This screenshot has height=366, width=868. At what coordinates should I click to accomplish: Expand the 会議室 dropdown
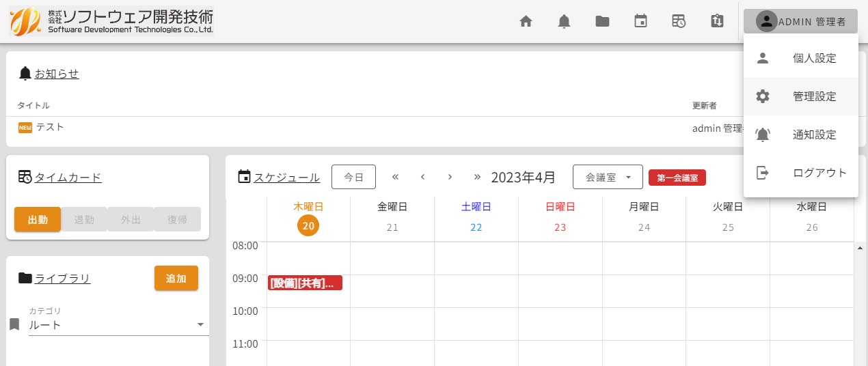pyautogui.click(x=608, y=177)
